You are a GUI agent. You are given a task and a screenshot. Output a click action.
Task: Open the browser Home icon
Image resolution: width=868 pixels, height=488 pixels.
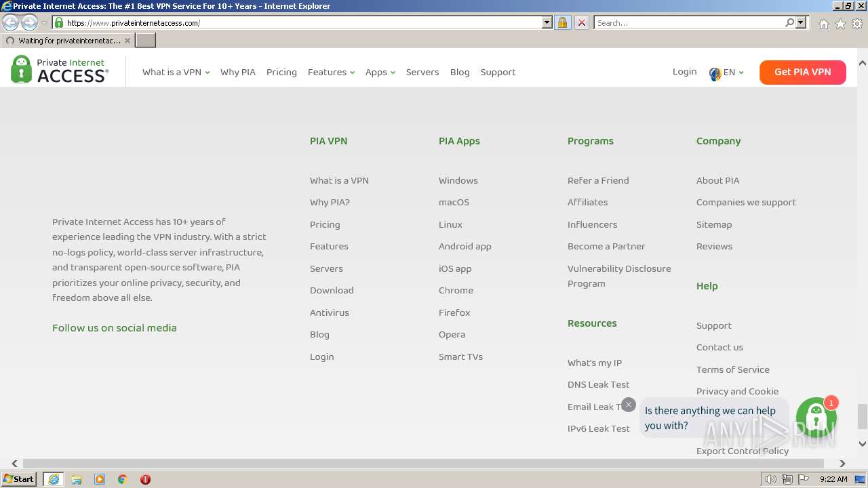coord(823,24)
